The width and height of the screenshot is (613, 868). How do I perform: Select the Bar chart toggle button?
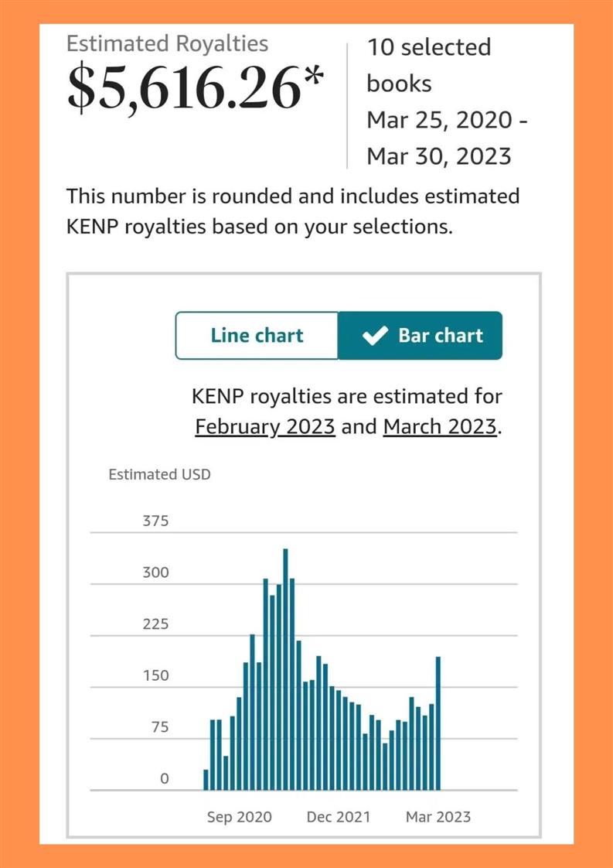click(x=421, y=336)
